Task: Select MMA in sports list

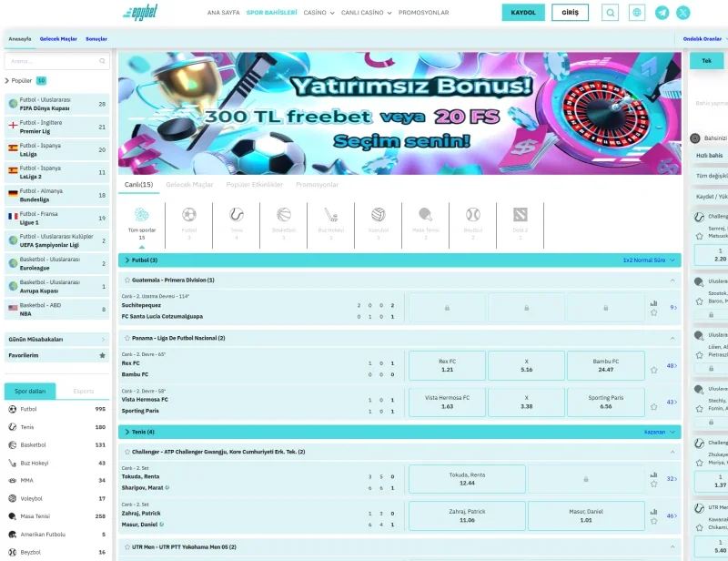Action: point(56,481)
